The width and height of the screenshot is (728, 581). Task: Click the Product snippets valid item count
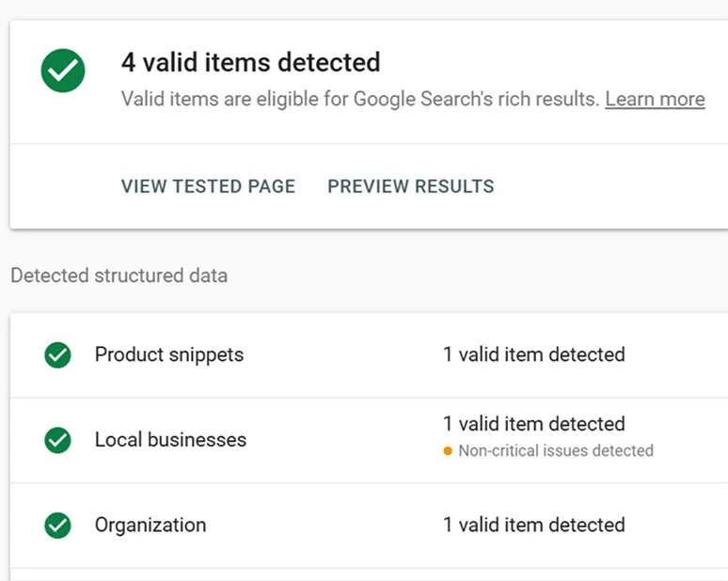pyautogui.click(x=533, y=354)
